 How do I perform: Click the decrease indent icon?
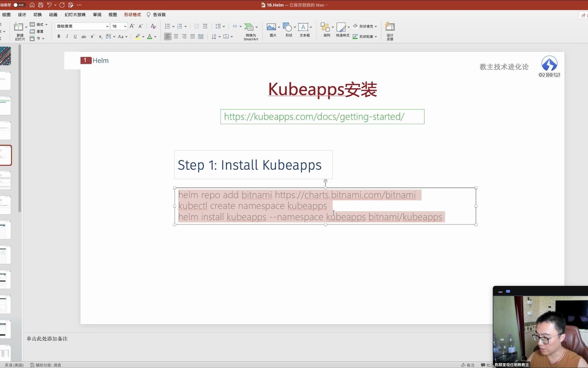click(x=196, y=26)
